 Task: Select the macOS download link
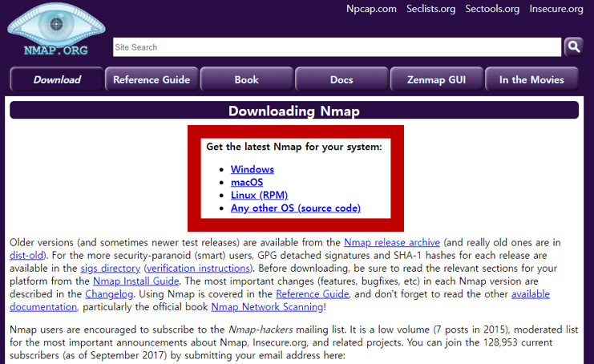click(x=247, y=182)
